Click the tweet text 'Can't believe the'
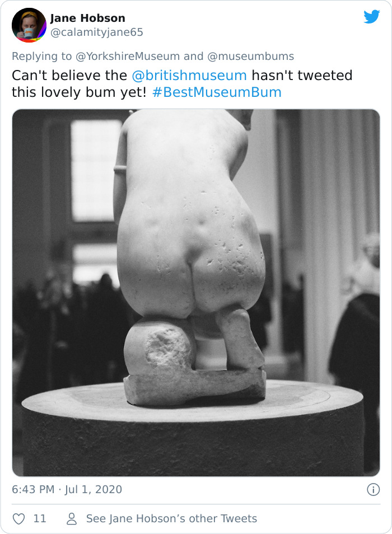Viewport: 392px width, 534px height. [69, 76]
